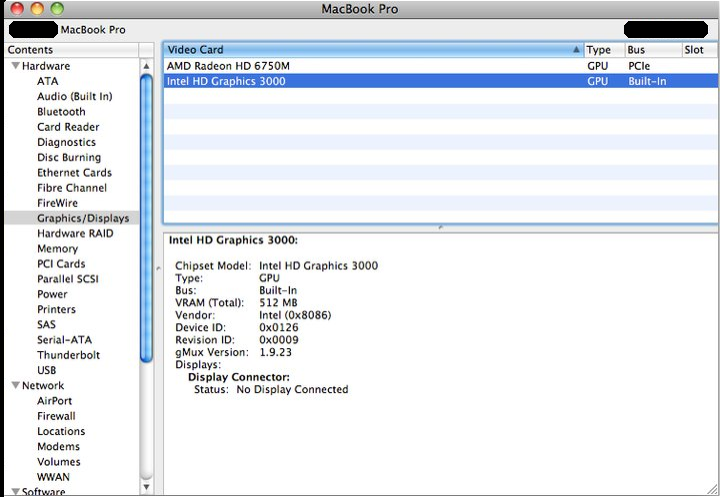Viewport: 720px width, 497px height.
Task: Click the Revision ID value 0x0009
Action: coord(279,340)
